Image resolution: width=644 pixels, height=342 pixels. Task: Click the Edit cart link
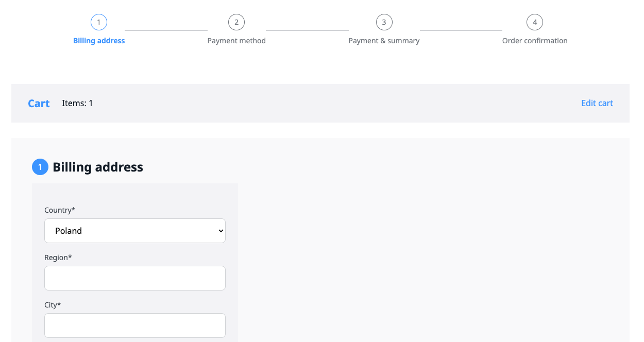tap(597, 103)
